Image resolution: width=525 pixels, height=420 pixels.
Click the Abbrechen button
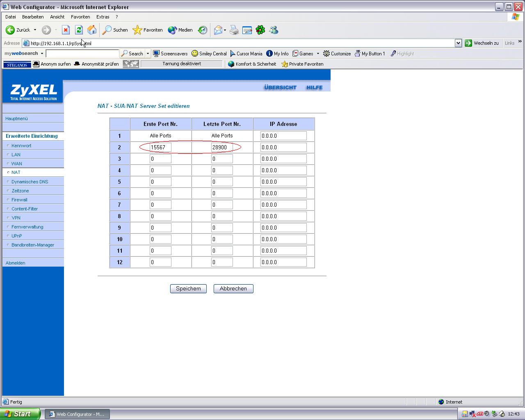tap(233, 289)
